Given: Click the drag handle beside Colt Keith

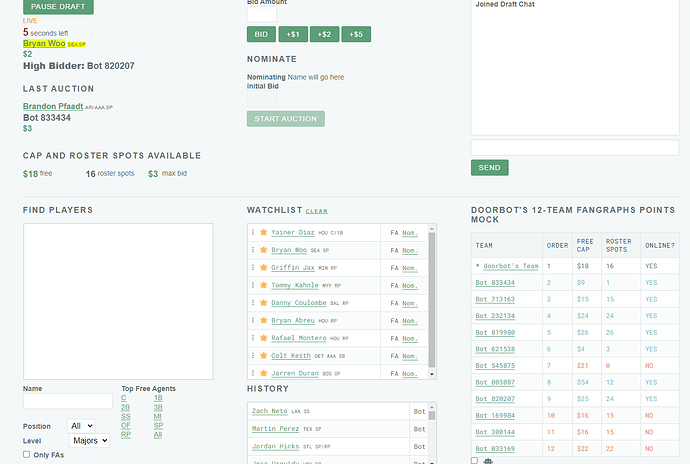Looking at the screenshot, I should coord(253,355).
